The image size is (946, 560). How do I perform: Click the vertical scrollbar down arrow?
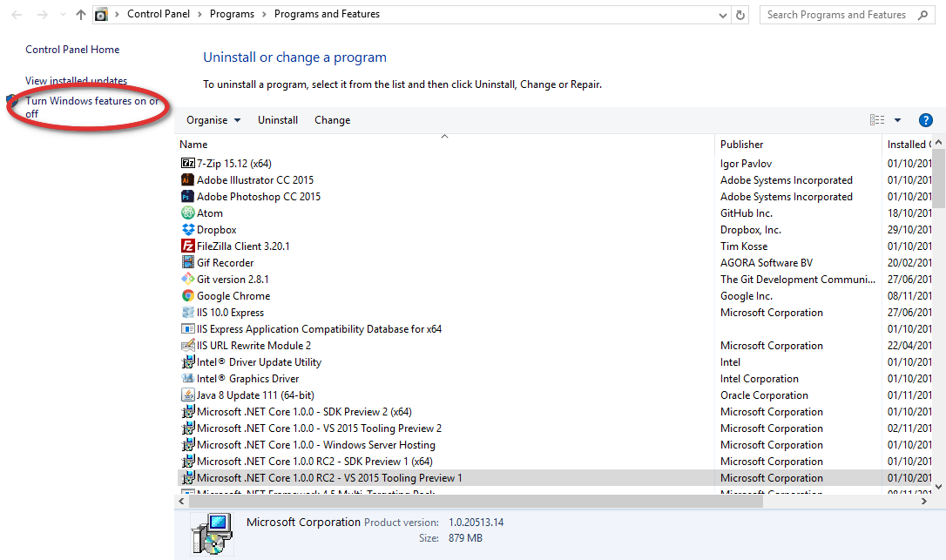click(x=938, y=486)
